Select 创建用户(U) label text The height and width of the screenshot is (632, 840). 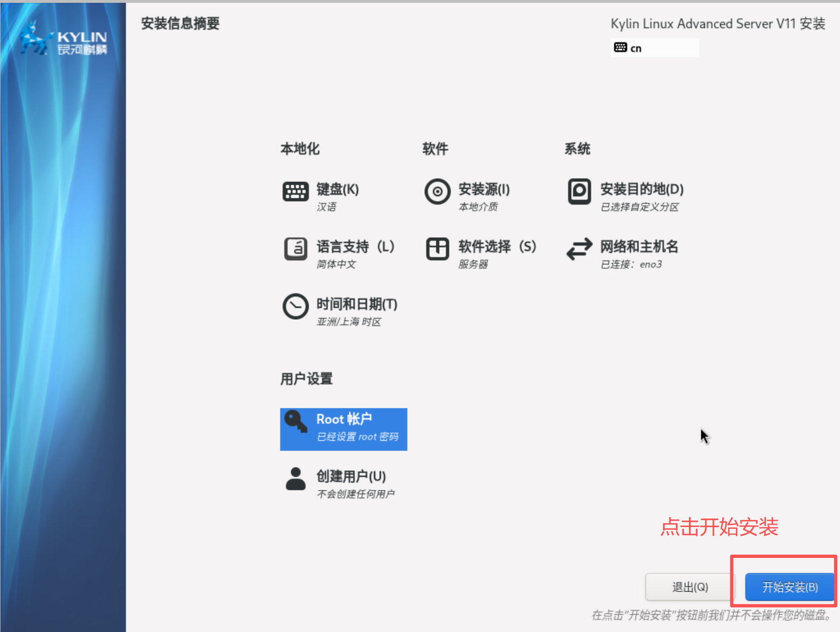351,476
